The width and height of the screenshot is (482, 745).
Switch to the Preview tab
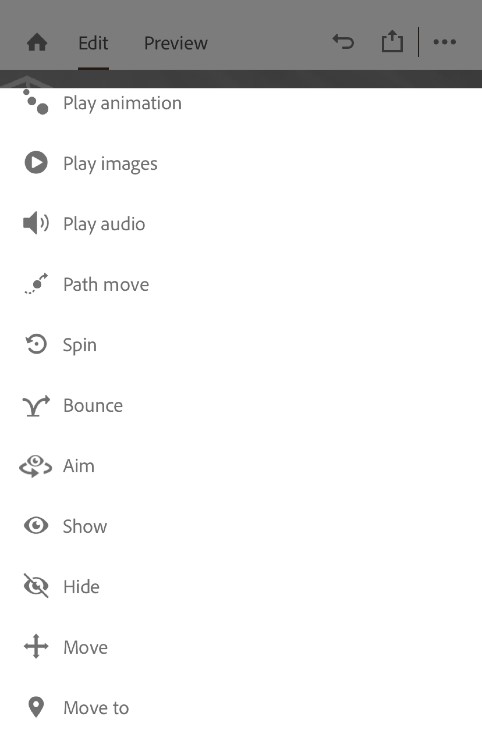176,43
